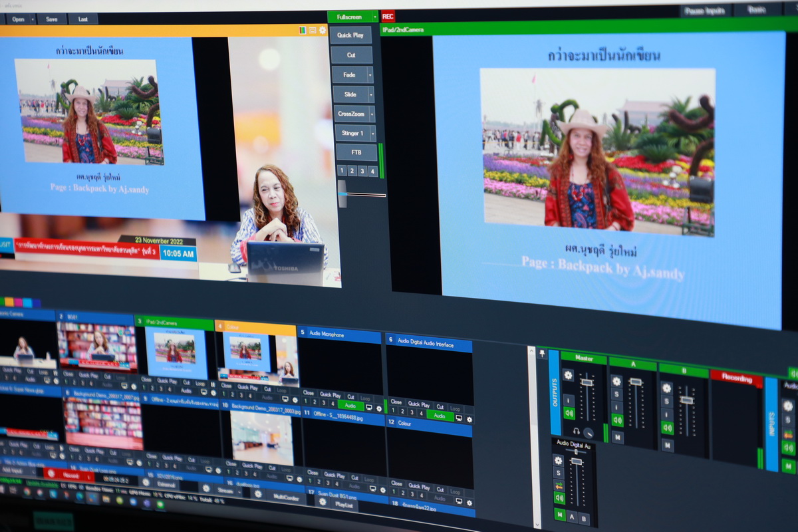This screenshot has height=532, width=798.
Task: Click Pause Inputs button
Action: click(x=705, y=11)
